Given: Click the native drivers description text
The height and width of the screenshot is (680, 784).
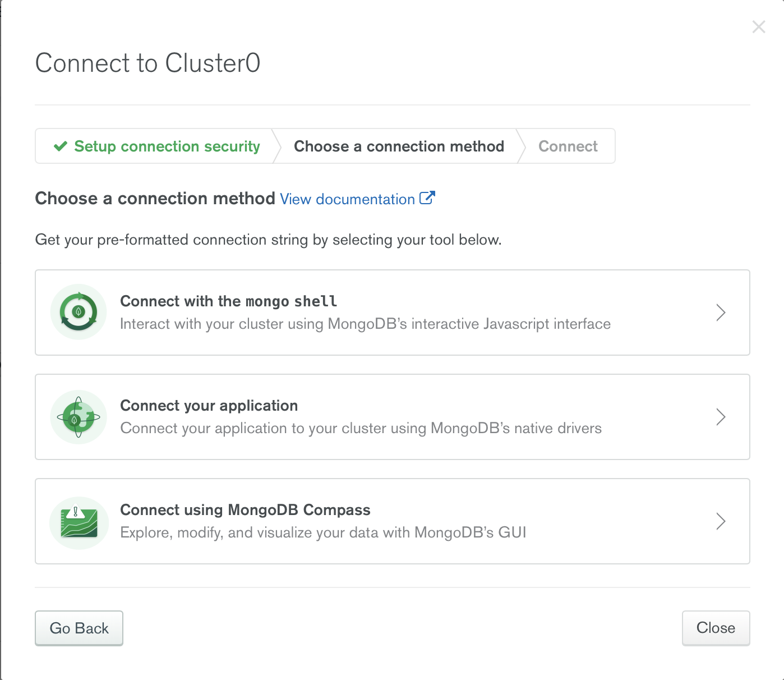Looking at the screenshot, I should coord(361,428).
